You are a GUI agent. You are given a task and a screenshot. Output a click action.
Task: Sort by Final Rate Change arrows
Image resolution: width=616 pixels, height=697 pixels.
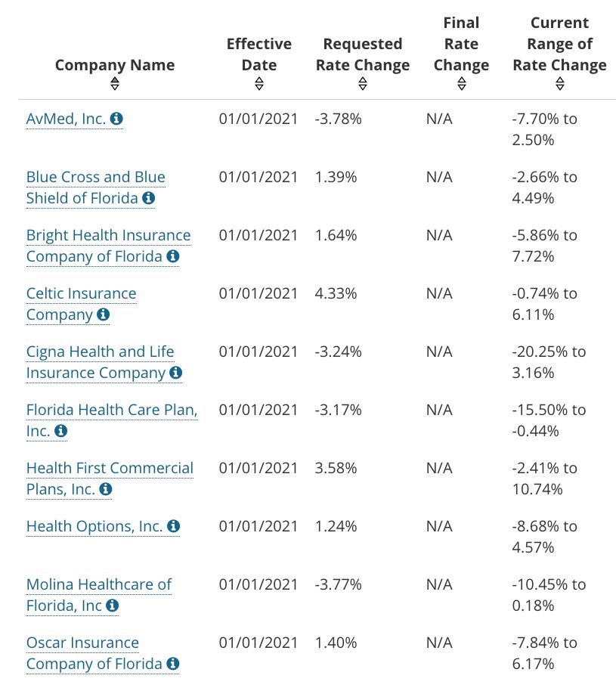point(461,84)
